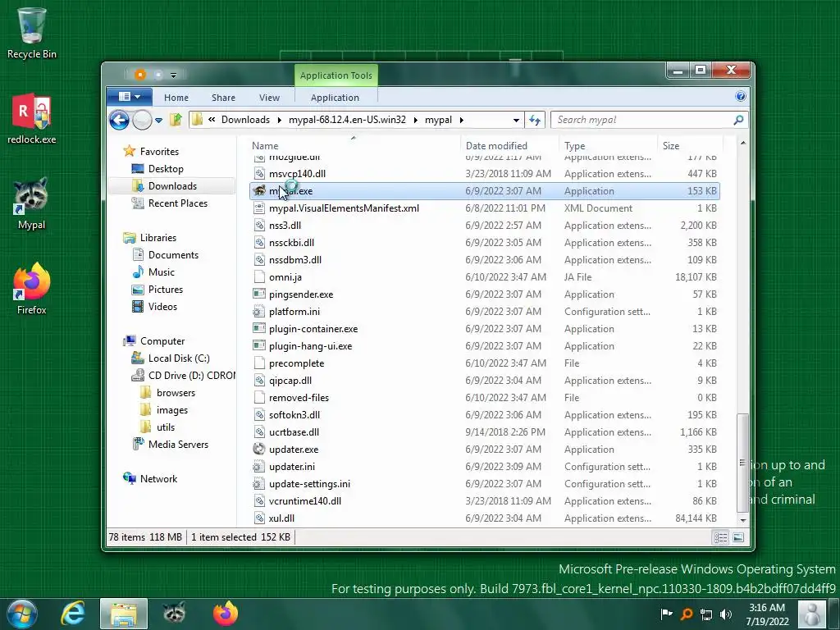
Task: Click the updater.exe file icon
Action: click(259, 449)
